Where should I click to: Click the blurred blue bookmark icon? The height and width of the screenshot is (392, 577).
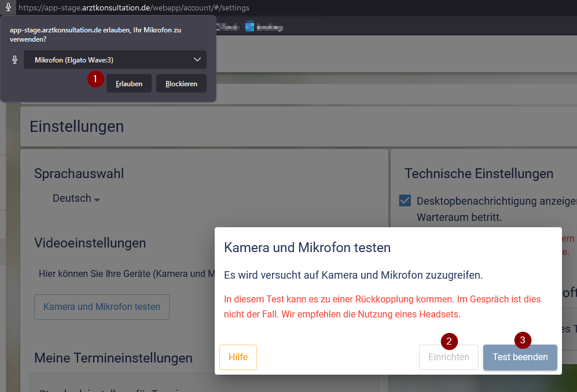249,27
